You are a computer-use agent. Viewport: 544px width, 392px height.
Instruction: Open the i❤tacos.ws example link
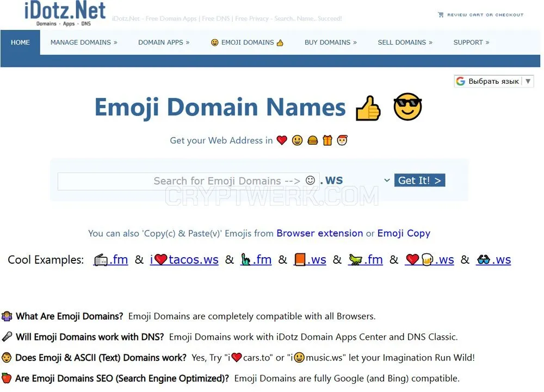point(184,259)
